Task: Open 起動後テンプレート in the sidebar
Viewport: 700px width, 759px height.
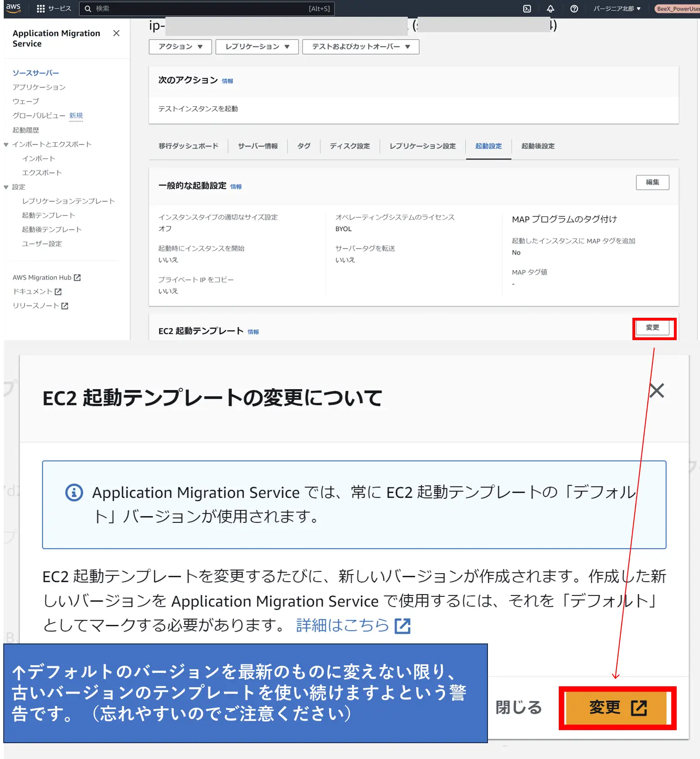Action: click(52, 229)
